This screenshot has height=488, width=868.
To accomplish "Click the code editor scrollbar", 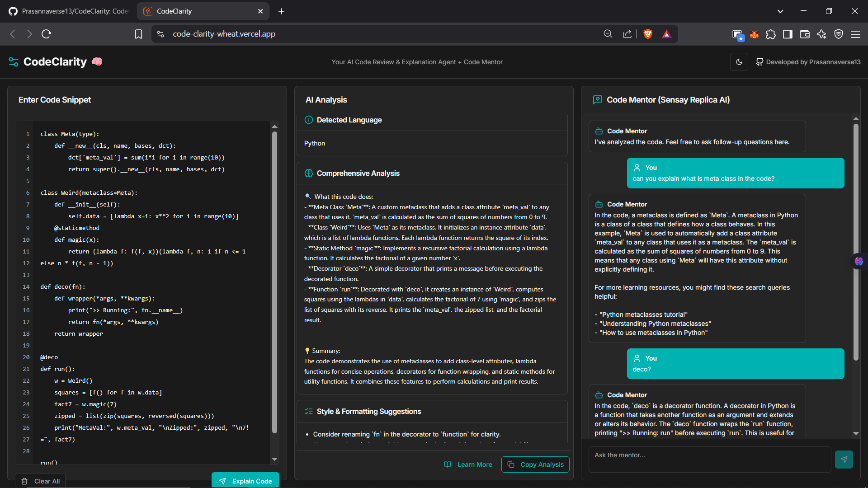I will click(275, 289).
